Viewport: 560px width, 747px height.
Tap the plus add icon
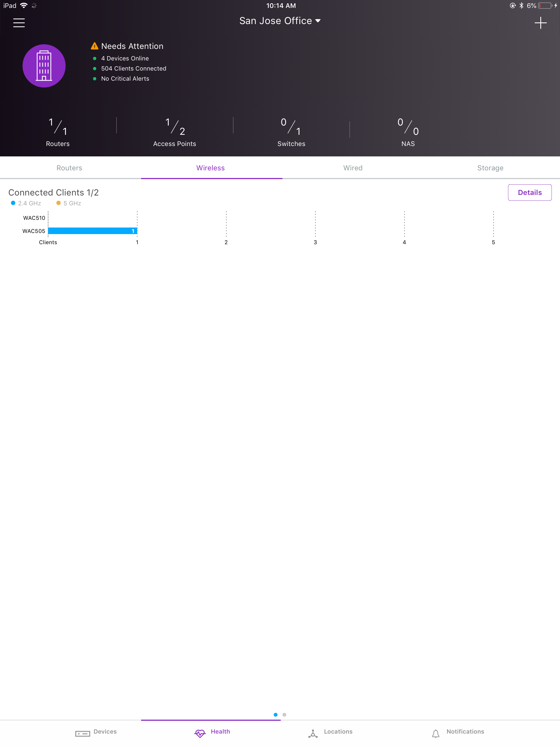pos(540,23)
